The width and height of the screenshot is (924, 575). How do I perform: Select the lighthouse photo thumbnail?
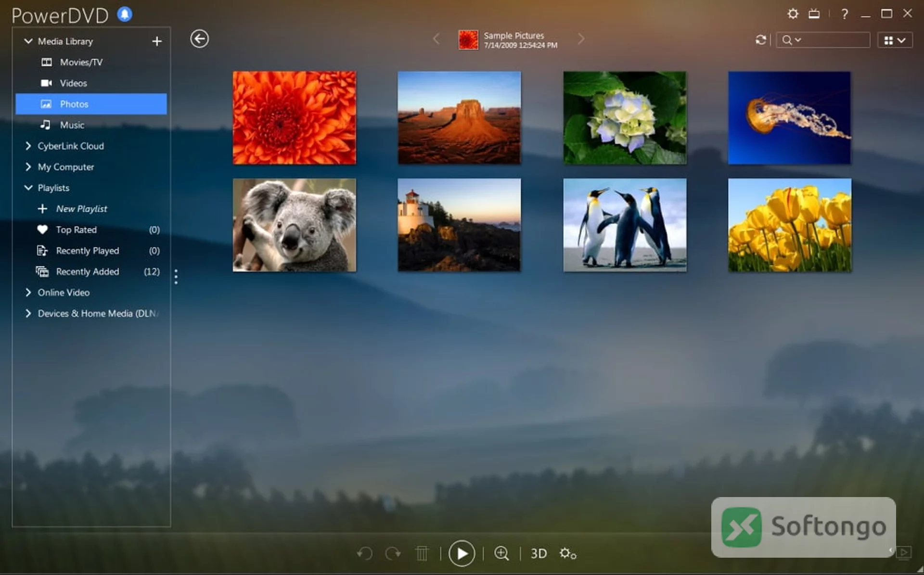click(459, 225)
